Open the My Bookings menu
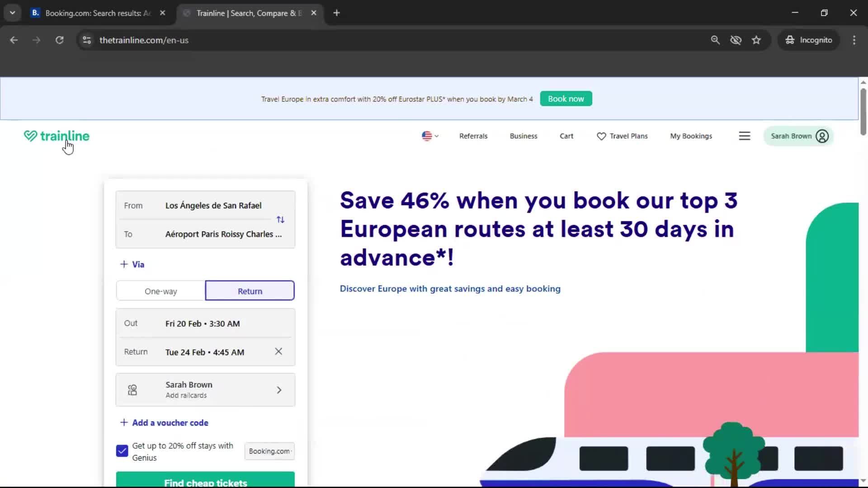 (x=691, y=136)
